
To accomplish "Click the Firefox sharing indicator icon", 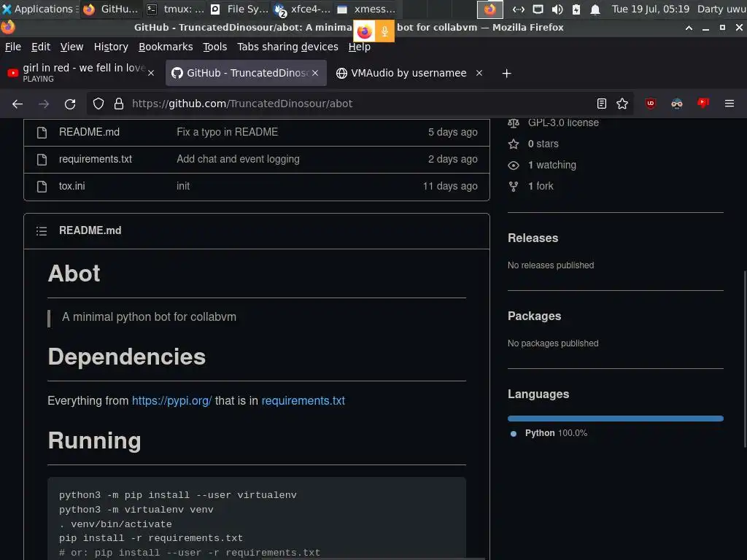I will click(x=365, y=31).
